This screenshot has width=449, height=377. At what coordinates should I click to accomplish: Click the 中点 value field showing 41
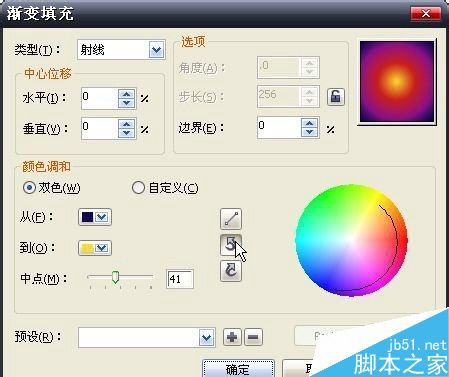[x=180, y=279]
